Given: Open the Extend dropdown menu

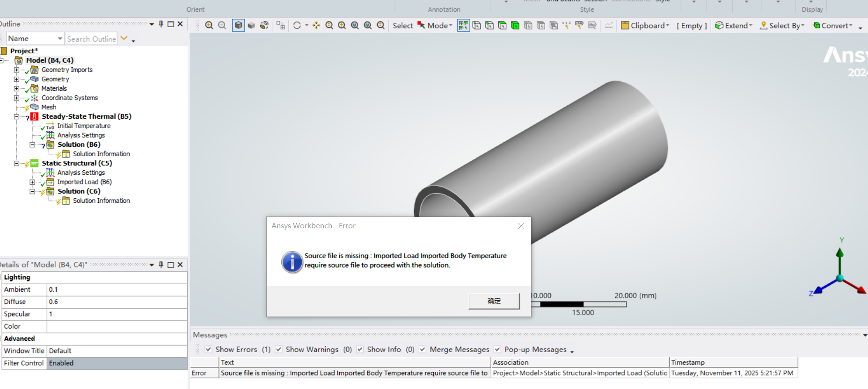Looking at the screenshot, I should 734,26.
